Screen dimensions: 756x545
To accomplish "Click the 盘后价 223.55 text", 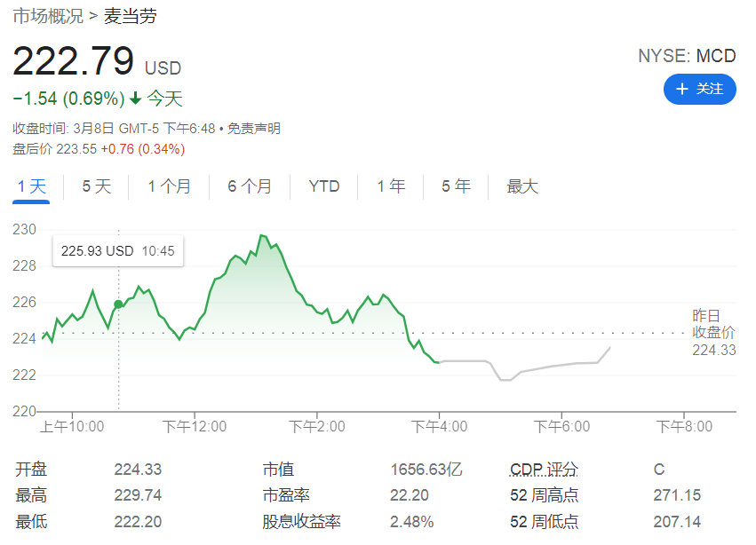I will (x=54, y=149).
